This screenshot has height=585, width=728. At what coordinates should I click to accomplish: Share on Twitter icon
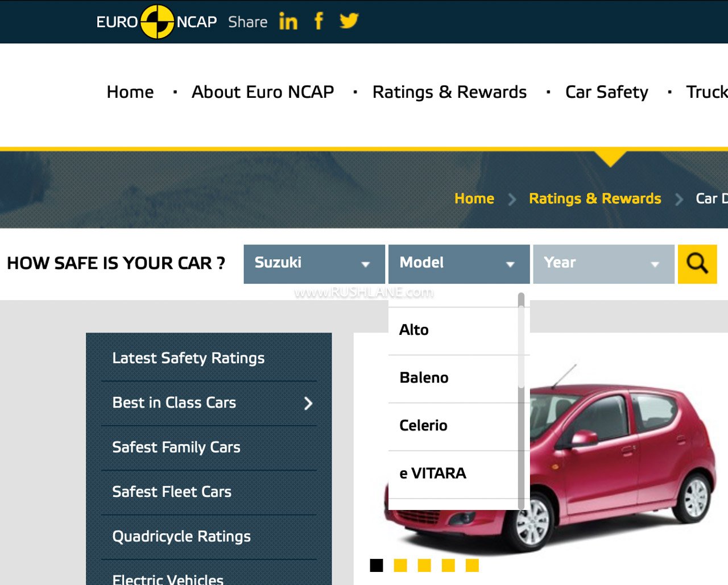(x=349, y=21)
